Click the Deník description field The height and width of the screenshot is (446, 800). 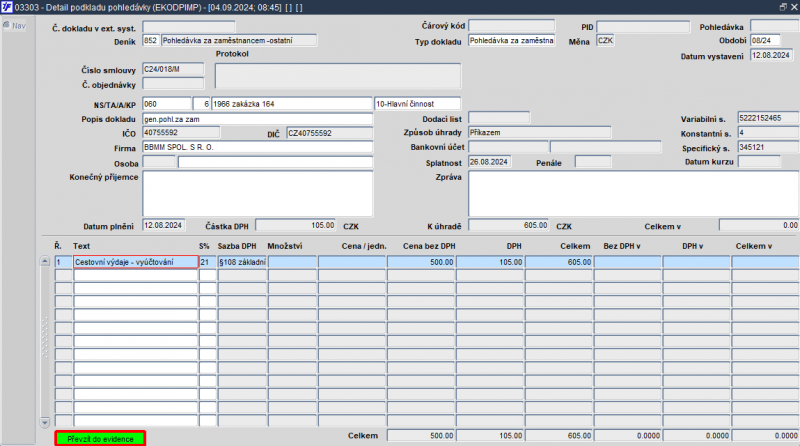pyautogui.click(x=239, y=40)
